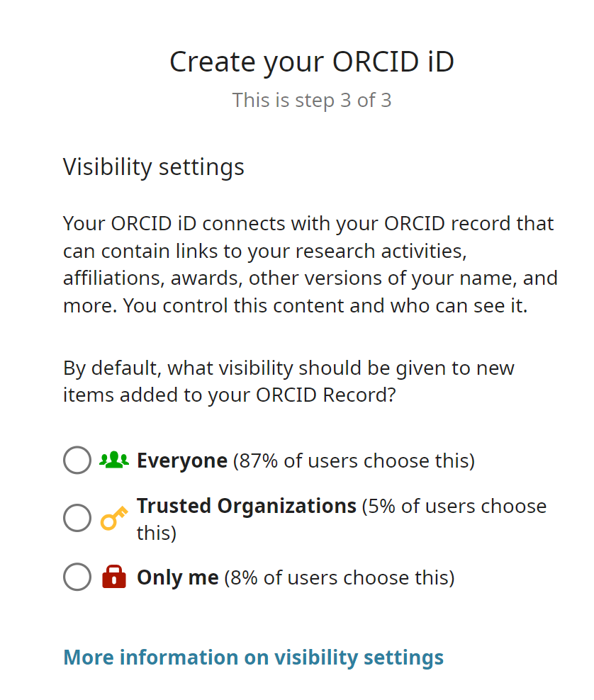
Task: Click the Trusted Organizations label text
Action: (x=247, y=505)
